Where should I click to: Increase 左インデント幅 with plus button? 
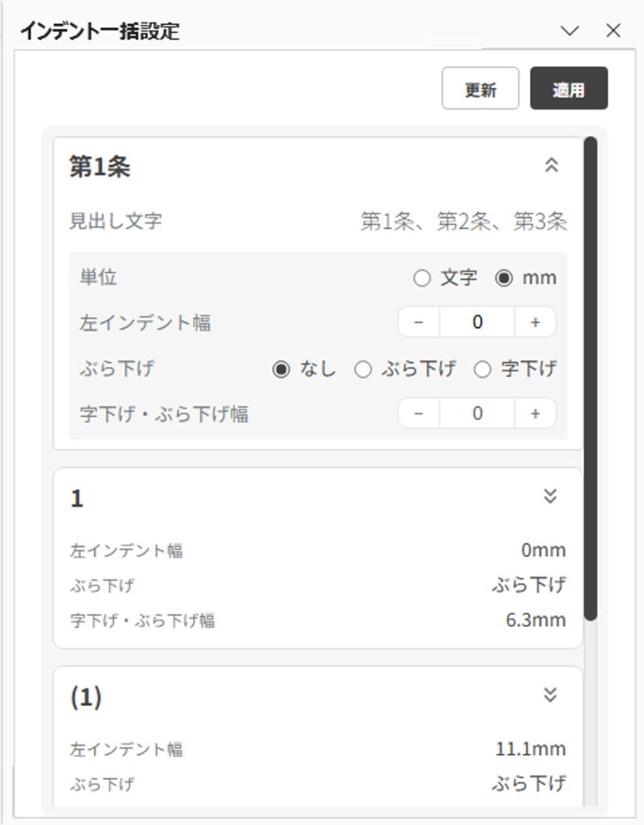coord(535,322)
